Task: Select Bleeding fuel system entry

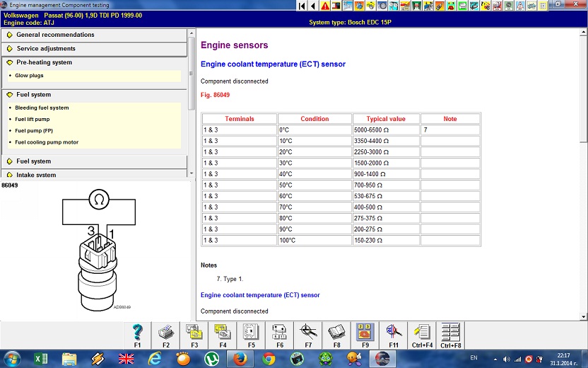Action: (x=42, y=108)
